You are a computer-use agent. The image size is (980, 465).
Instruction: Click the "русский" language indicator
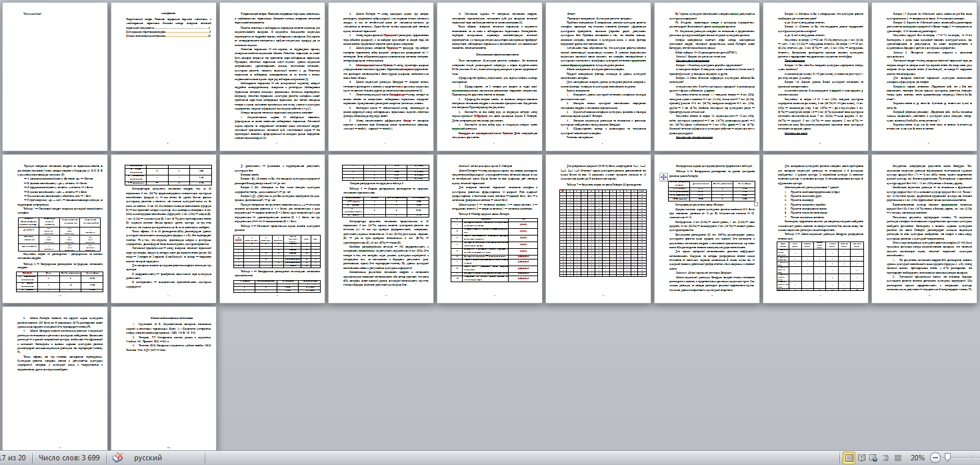[149, 458]
